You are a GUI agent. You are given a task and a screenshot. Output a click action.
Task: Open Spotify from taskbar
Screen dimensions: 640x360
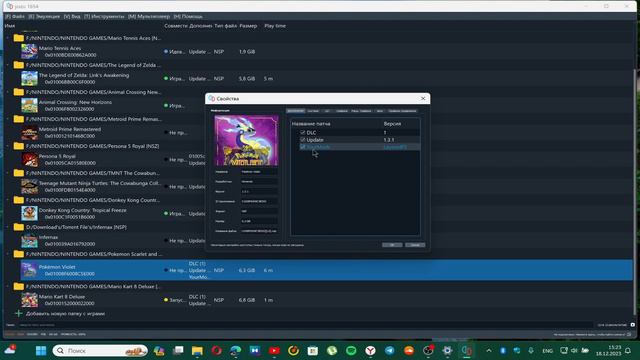(x=351, y=351)
